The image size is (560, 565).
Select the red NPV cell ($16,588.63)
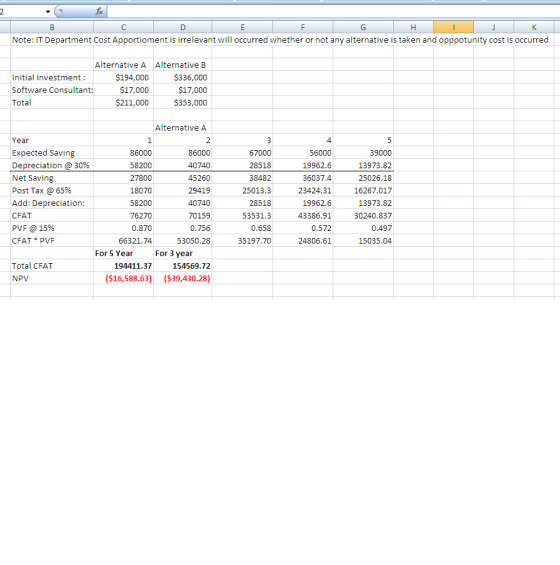click(x=123, y=279)
